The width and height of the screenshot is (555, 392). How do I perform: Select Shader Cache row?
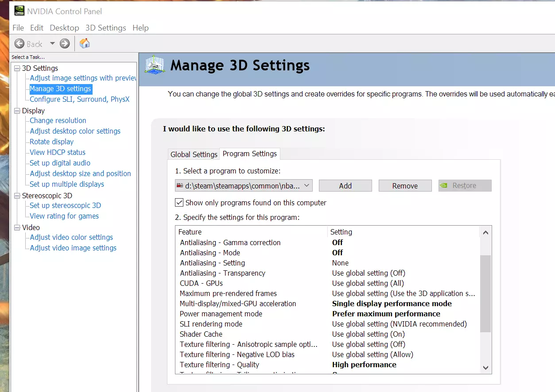coord(328,334)
